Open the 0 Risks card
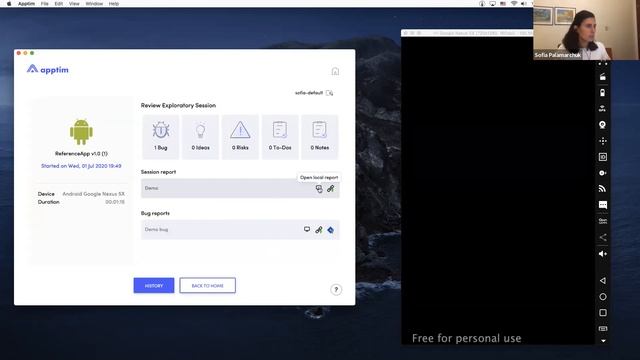This screenshot has width=640, height=360. pyautogui.click(x=240, y=137)
